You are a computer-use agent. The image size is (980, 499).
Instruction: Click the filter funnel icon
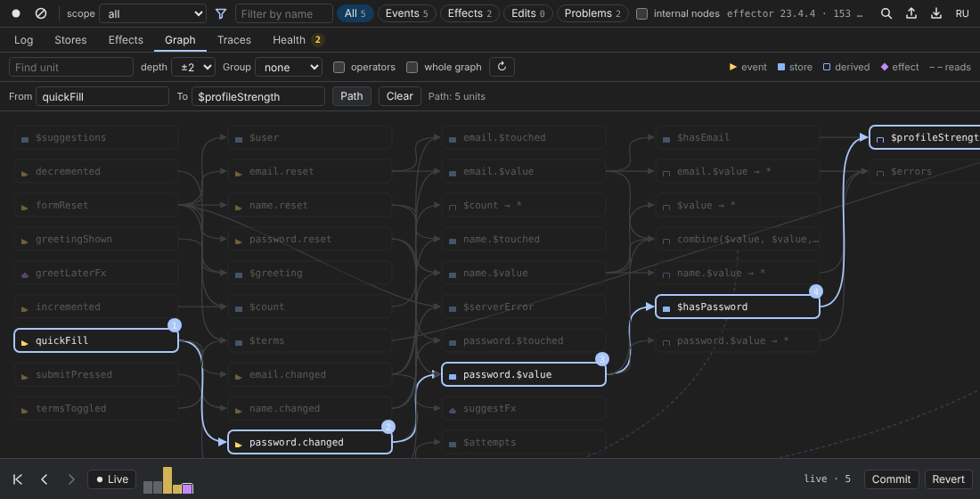[x=221, y=13]
